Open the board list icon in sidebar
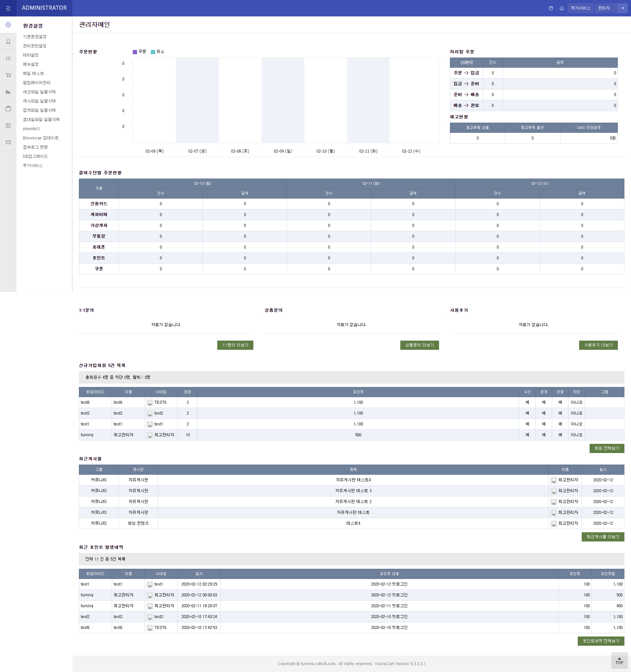The image size is (631, 672). coord(8,59)
